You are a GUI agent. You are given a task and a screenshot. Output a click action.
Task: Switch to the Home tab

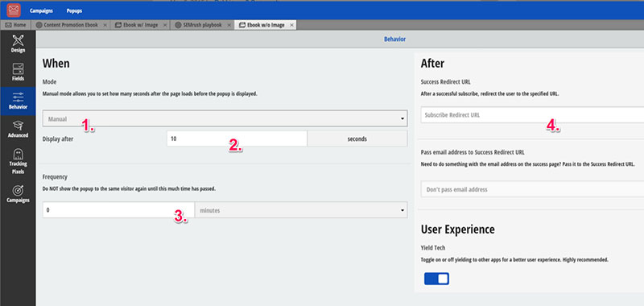click(x=15, y=25)
